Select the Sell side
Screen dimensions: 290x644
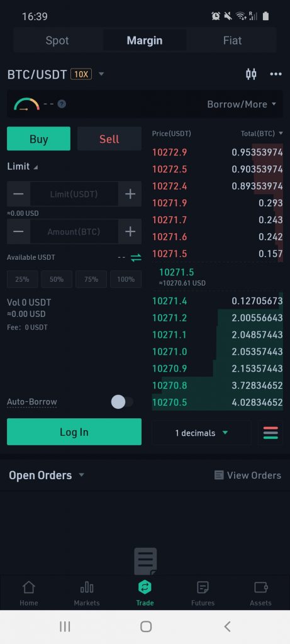(109, 139)
